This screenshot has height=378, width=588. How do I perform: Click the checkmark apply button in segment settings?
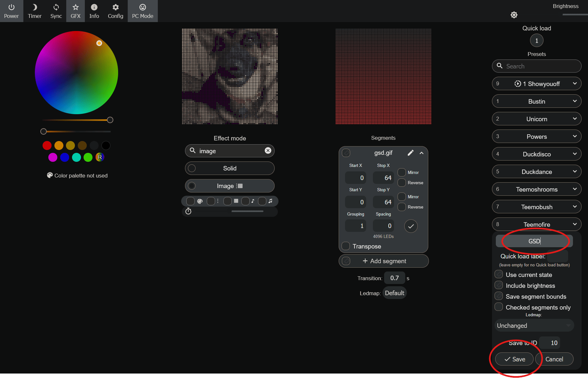pyautogui.click(x=411, y=226)
